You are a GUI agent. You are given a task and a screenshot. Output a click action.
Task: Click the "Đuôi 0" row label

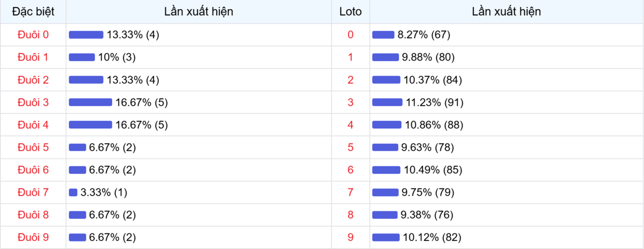pyautogui.click(x=33, y=35)
